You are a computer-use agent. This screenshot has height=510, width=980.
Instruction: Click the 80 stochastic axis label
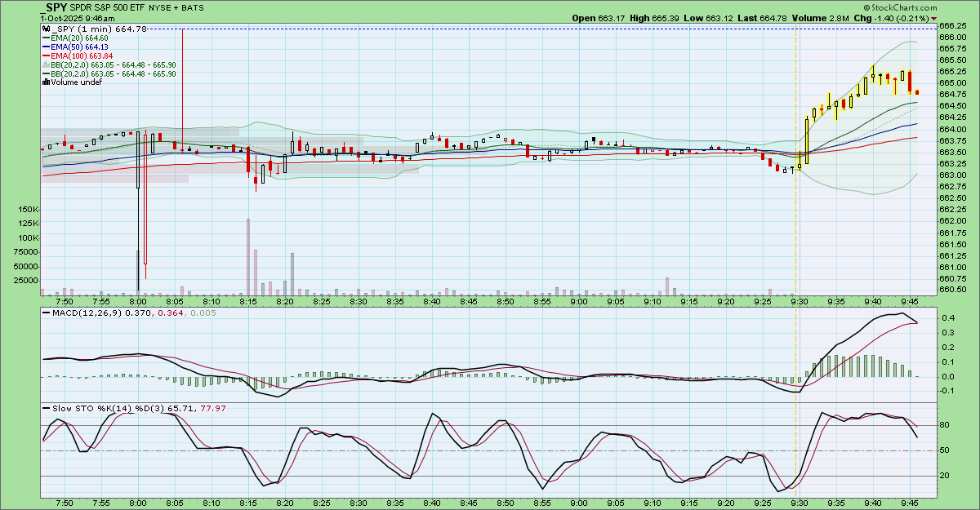(x=944, y=425)
